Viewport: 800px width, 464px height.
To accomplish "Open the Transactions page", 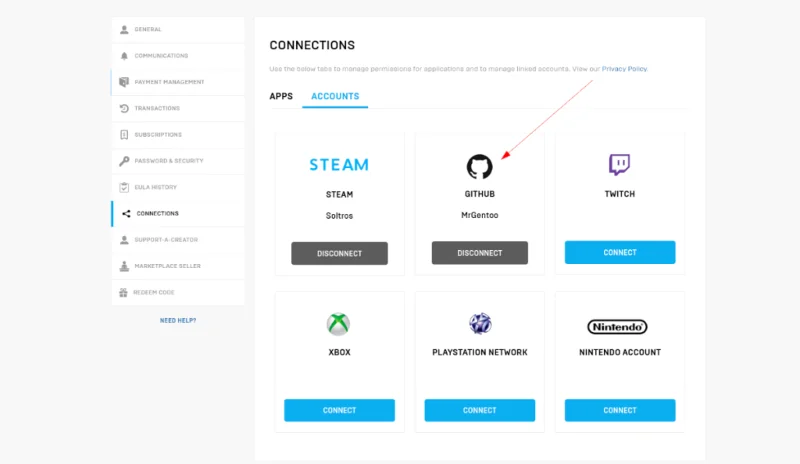I will click(x=178, y=108).
